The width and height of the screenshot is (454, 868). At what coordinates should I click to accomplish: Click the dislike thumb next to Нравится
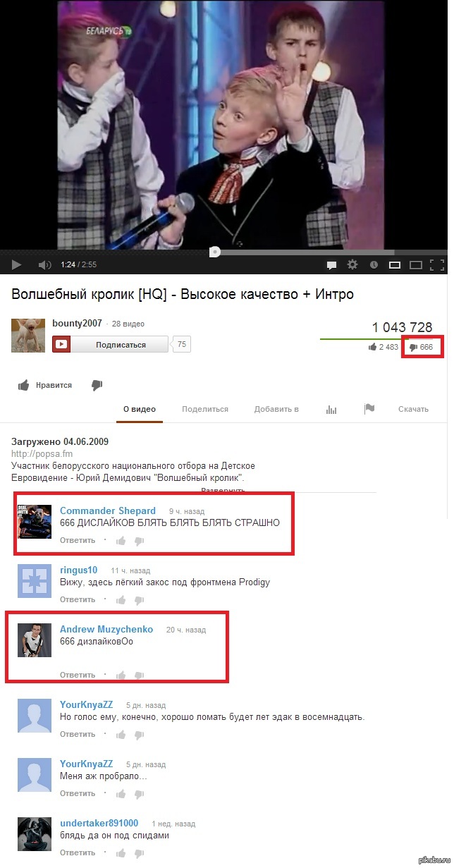click(x=97, y=385)
